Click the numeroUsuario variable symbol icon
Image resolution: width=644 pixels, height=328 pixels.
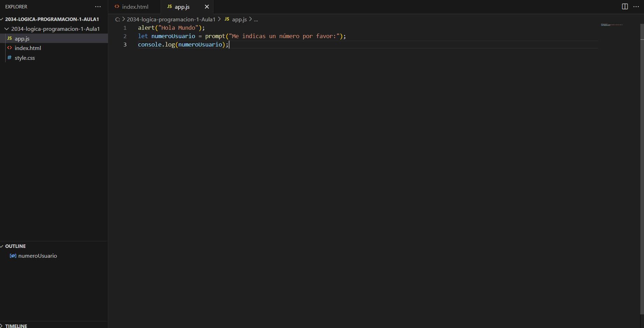pyautogui.click(x=13, y=256)
